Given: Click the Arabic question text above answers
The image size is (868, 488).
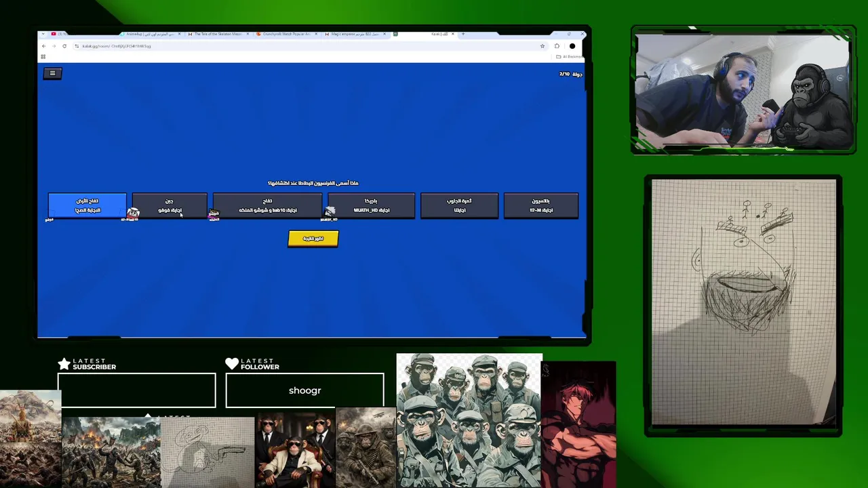Looking at the screenshot, I should coord(313,183).
